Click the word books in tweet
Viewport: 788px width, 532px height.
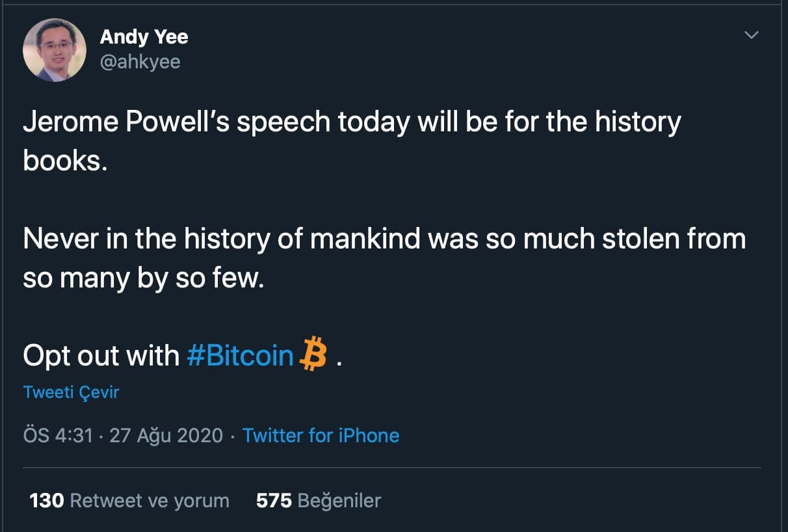(64, 161)
